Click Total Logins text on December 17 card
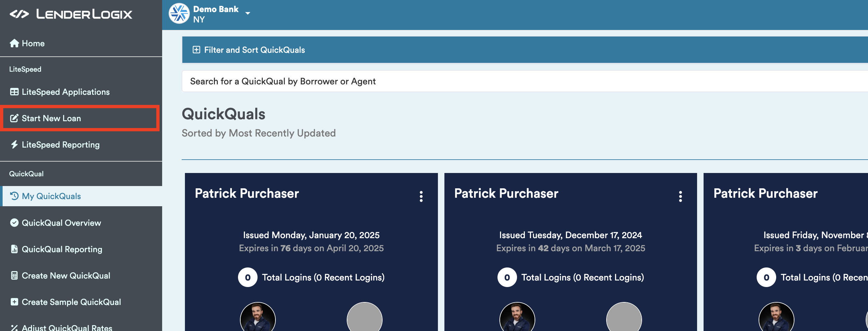 (x=583, y=277)
